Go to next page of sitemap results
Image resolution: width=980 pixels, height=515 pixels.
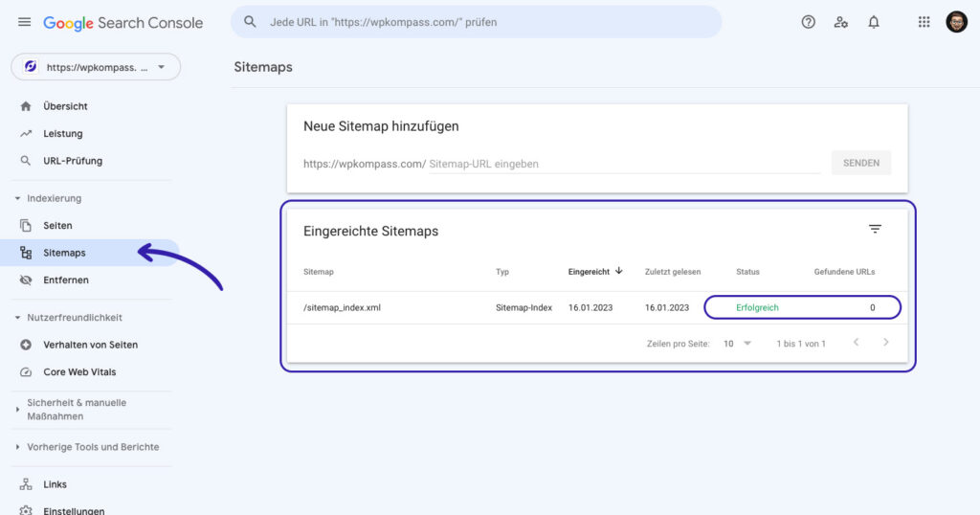pos(886,343)
